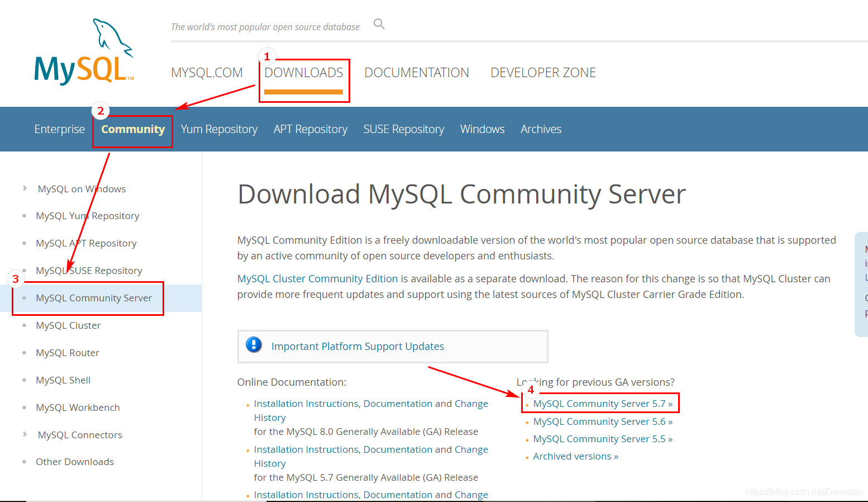Expand the MySQL on Windows sidebar entry
Image resolution: width=868 pixels, height=502 pixels.
(x=81, y=188)
